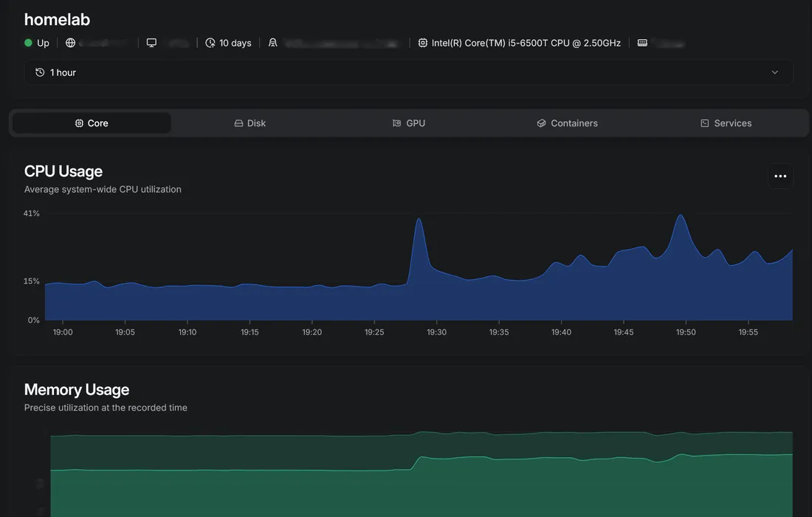Viewport: 812px width, 517px height.
Task: Click the Disk tab drive icon
Action: 238,123
